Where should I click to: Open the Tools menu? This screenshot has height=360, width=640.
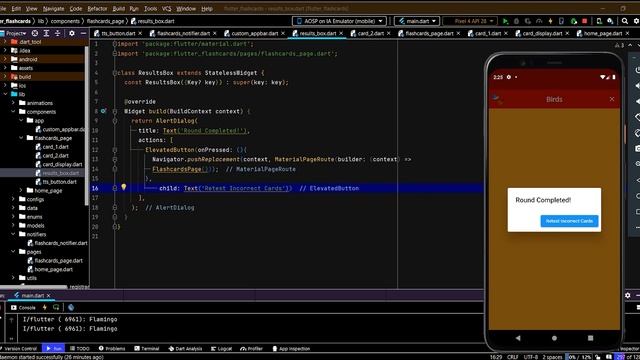click(150, 9)
